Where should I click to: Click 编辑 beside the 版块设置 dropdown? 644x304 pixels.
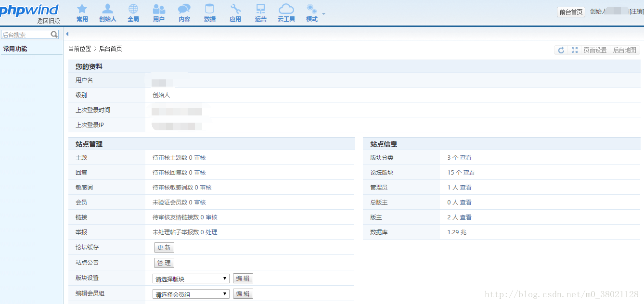click(243, 279)
